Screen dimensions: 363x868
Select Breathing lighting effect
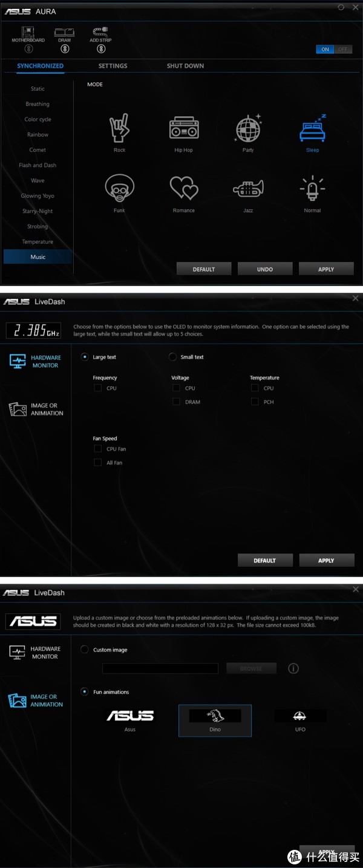pos(38,104)
